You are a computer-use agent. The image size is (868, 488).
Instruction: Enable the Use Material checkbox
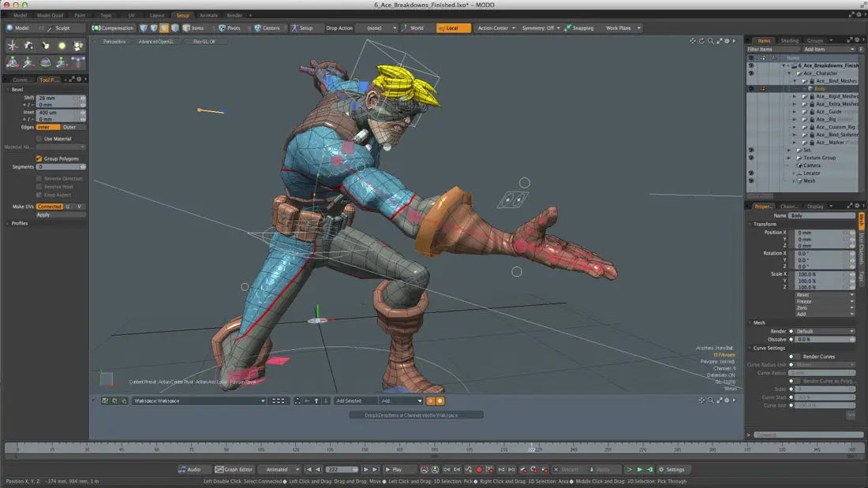(x=39, y=139)
